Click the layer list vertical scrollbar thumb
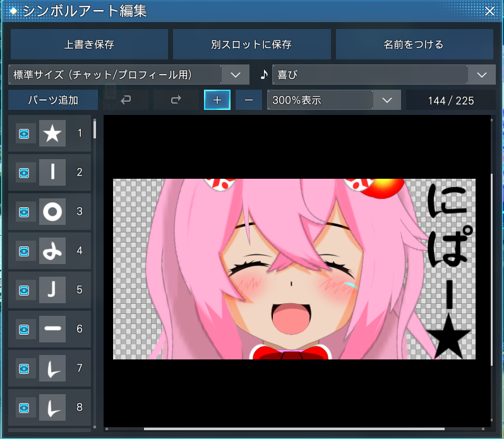This screenshot has height=439, width=504. [95, 129]
